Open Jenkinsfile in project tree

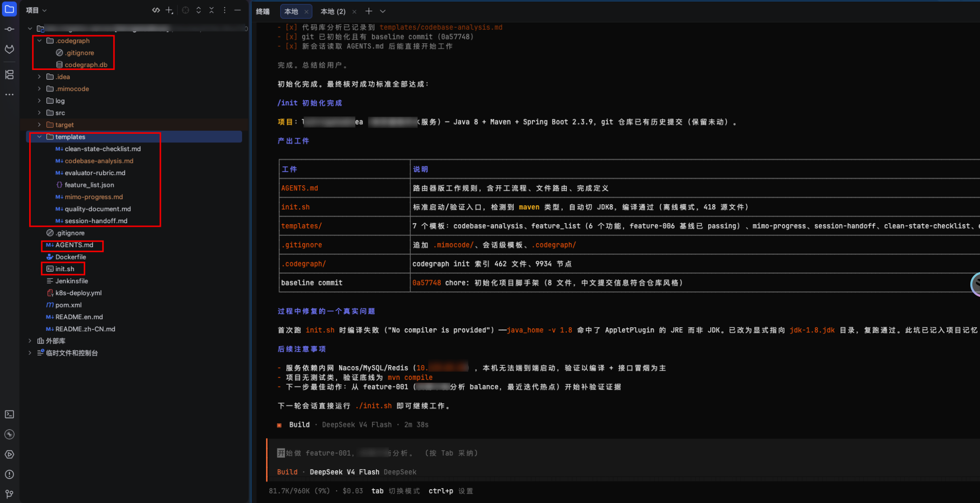tap(67, 281)
